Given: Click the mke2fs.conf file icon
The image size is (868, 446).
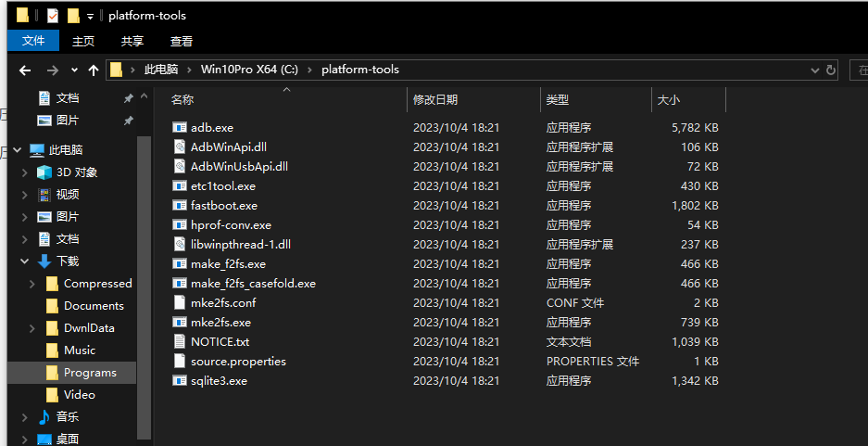Looking at the screenshot, I should coord(180,302).
